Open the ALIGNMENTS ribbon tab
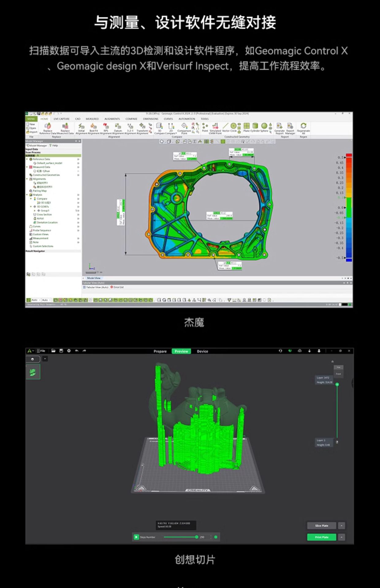This screenshot has height=588, width=380. point(112,119)
